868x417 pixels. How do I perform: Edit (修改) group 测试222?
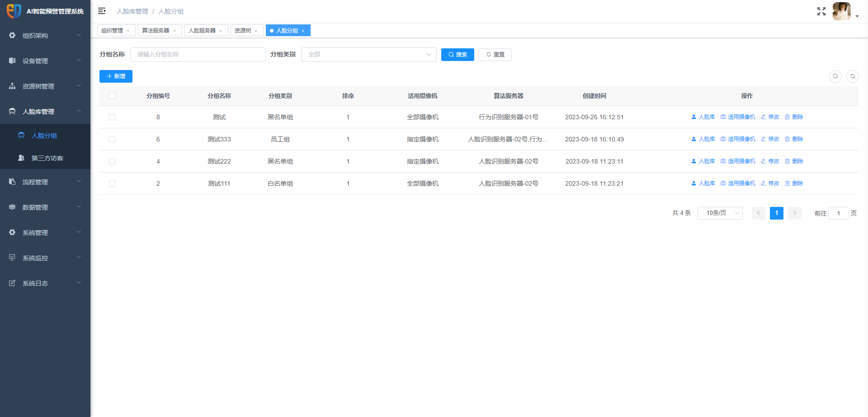pyautogui.click(x=770, y=161)
